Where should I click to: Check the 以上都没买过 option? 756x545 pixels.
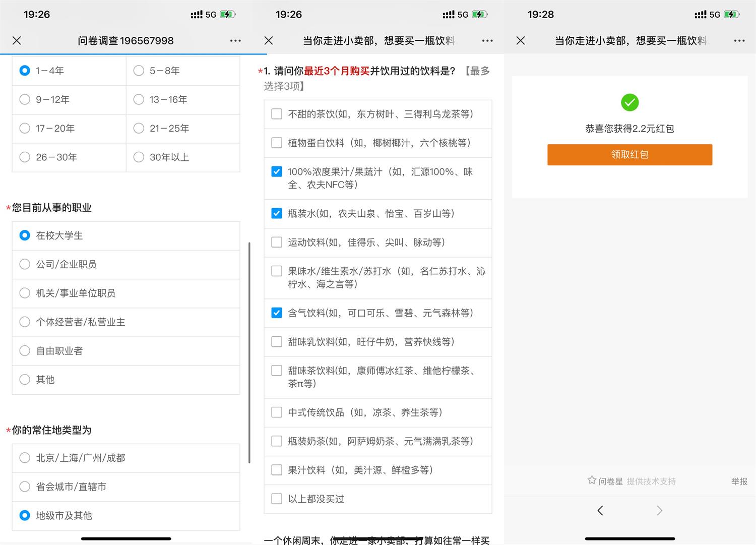[x=276, y=499]
